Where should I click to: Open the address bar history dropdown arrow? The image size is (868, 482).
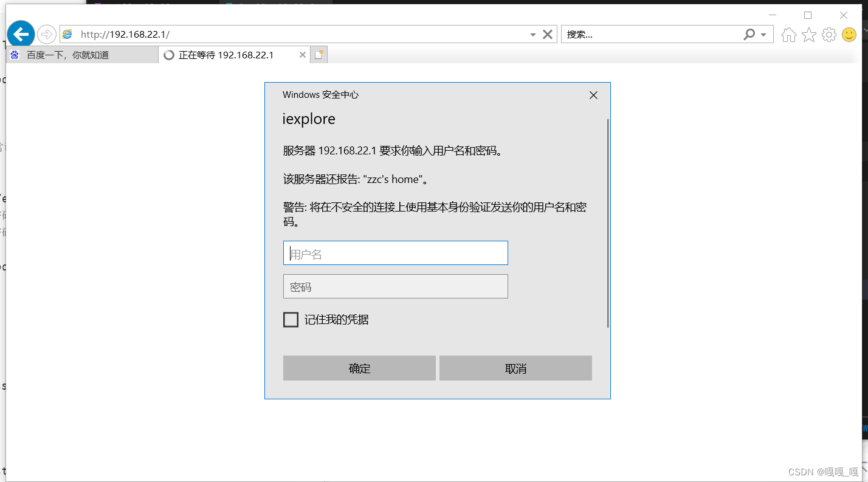(x=533, y=35)
